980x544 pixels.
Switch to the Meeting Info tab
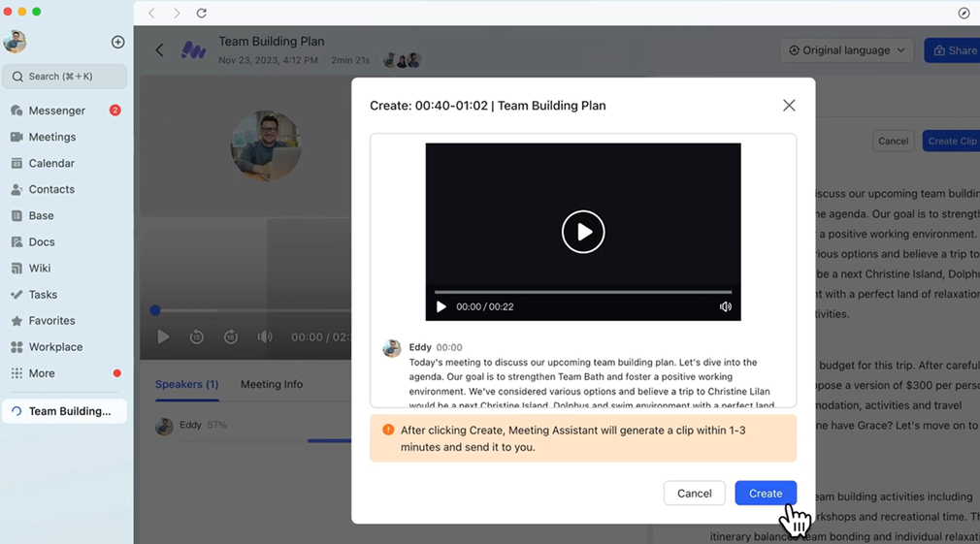[272, 384]
